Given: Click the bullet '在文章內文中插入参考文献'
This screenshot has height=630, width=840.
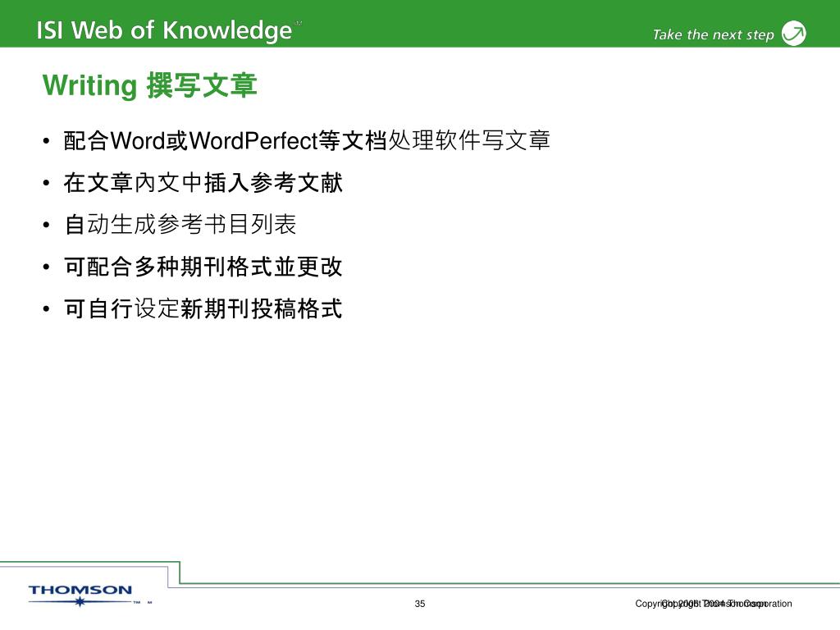Looking at the screenshot, I should (203, 183).
